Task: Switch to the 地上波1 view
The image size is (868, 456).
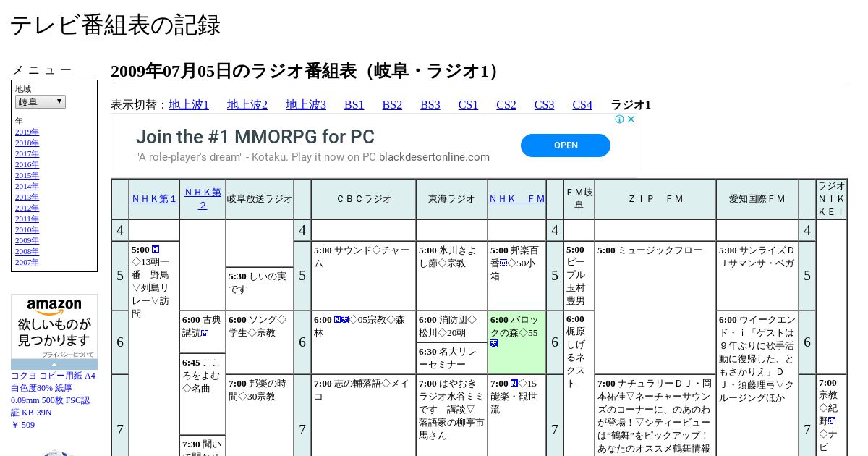Action: (189, 105)
